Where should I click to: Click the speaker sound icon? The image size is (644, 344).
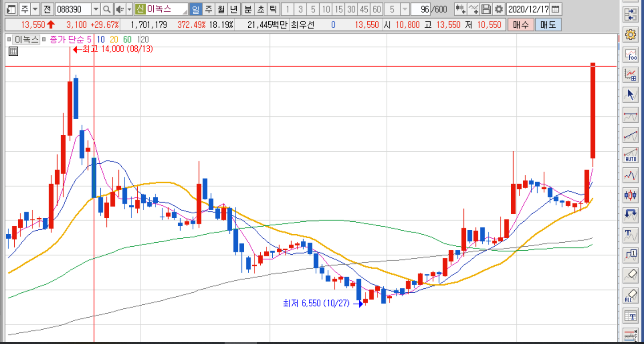point(120,9)
